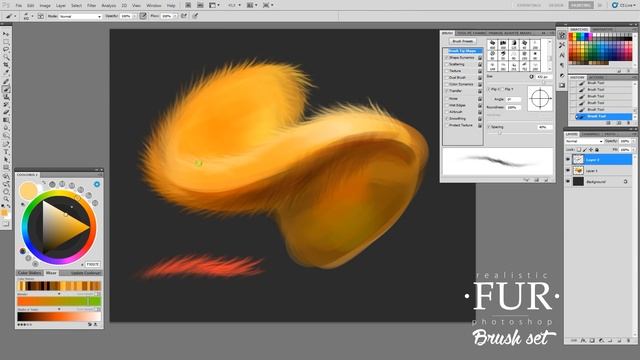Screen dimensions: 640x360
Task: Open the Window menu
Action: tap(154, 6)
